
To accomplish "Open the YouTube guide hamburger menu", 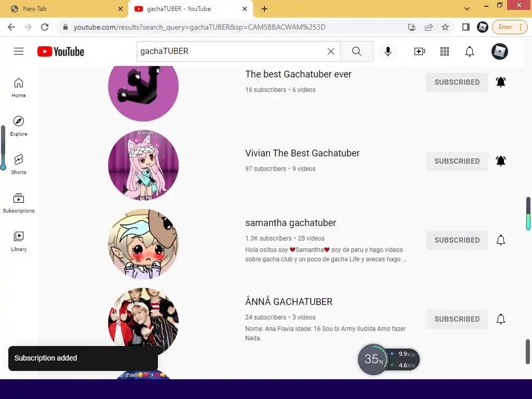I will [19, 51].
